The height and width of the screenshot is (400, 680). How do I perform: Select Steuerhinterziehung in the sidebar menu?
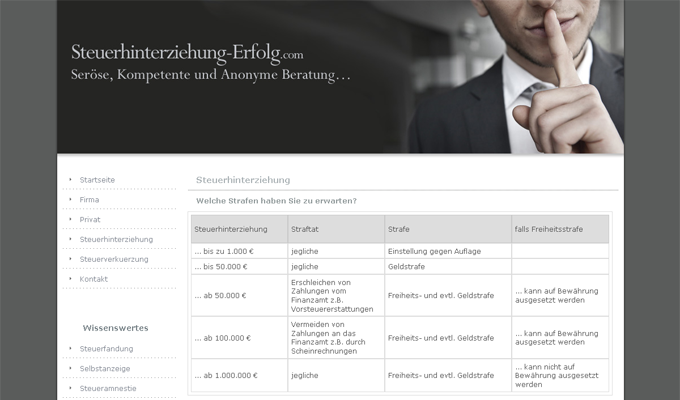coord(116,239)
